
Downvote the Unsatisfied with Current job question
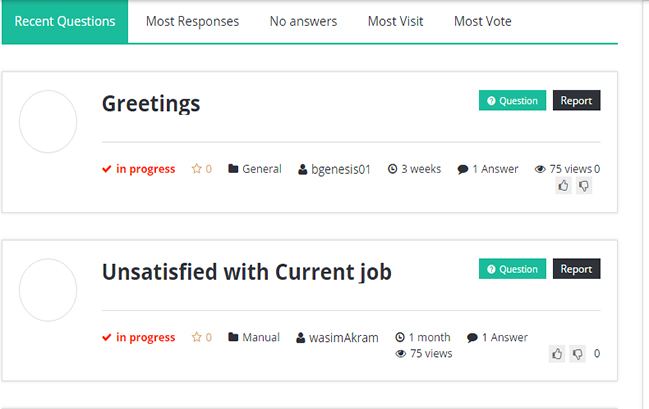(x=577, y=354)
